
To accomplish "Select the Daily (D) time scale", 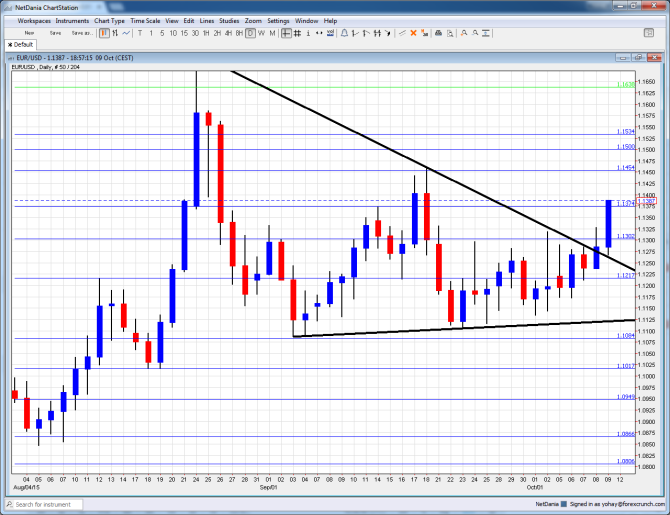I will pos(250,33).
